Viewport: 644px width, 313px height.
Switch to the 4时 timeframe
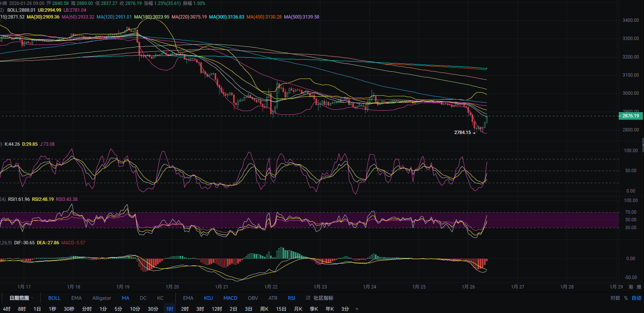[x=6, y=309]
